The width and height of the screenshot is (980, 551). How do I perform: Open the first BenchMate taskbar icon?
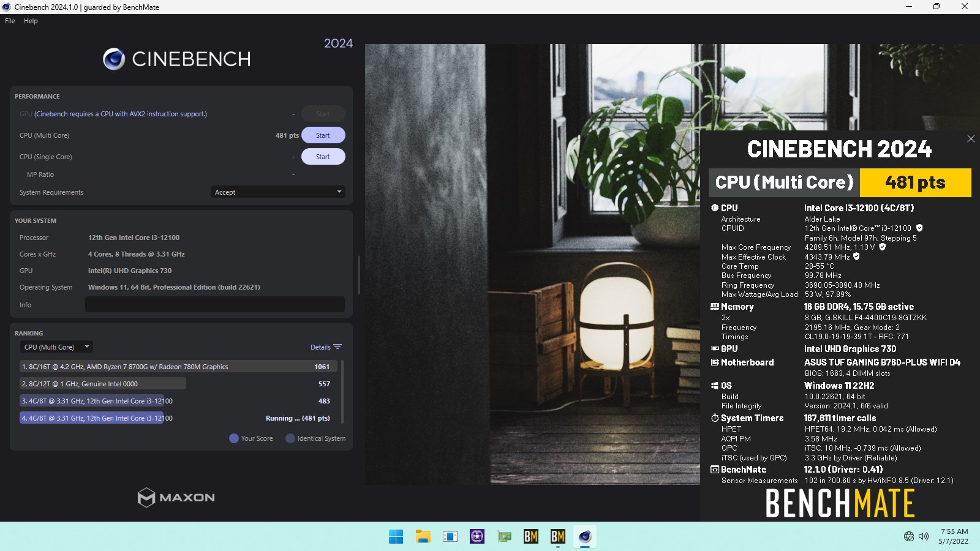(x=530, y=536)
